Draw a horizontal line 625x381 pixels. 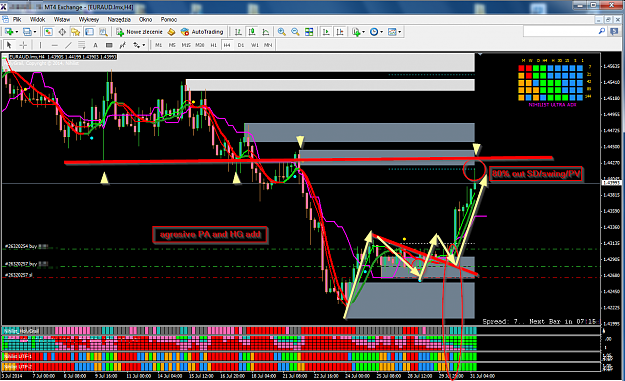[x=54, y=45]
